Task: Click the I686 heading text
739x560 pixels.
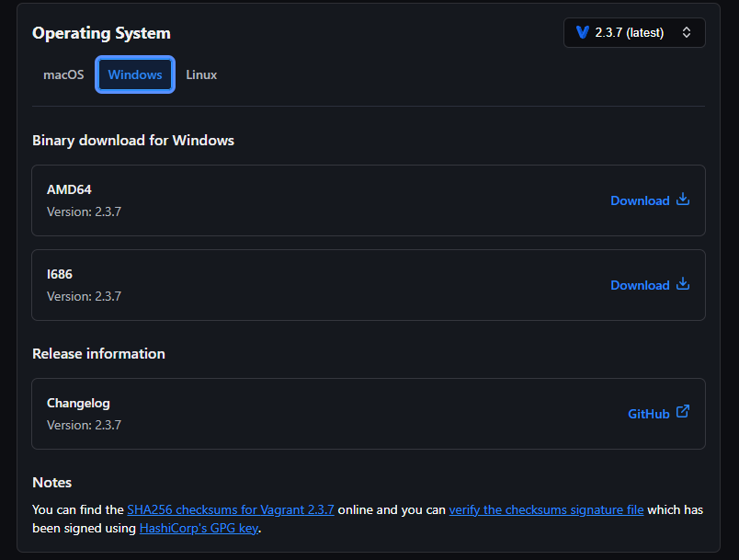Action: (60, 274)
